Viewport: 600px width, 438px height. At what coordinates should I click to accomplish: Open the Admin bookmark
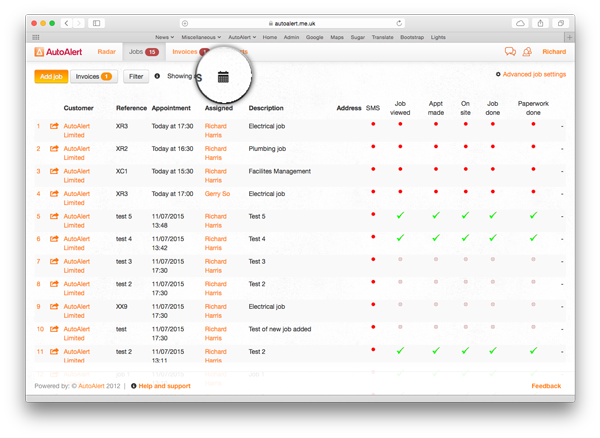click(291, 37)
